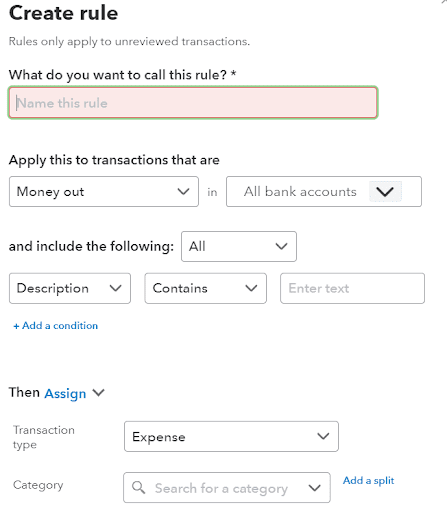Viewport: 447px width, 512px height.
Task: Click the Name this rule text field
Action: (x=193, y=103)
